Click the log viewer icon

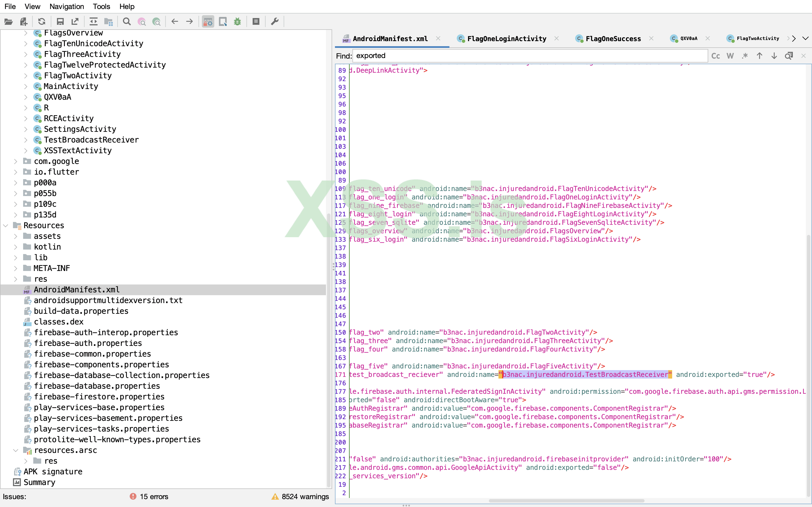click(256, 22)
